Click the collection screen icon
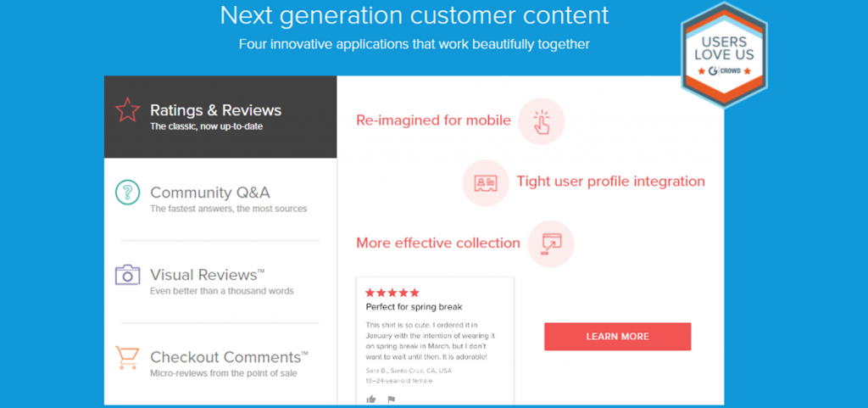The width and height of the screenshot is (868, 408). pos(551,243)
